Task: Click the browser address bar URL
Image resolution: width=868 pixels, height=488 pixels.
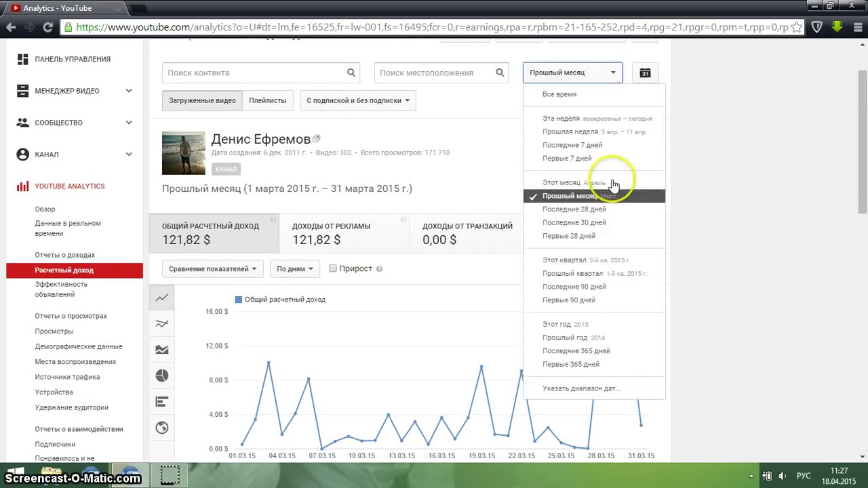Action: (x=432, y=27)
